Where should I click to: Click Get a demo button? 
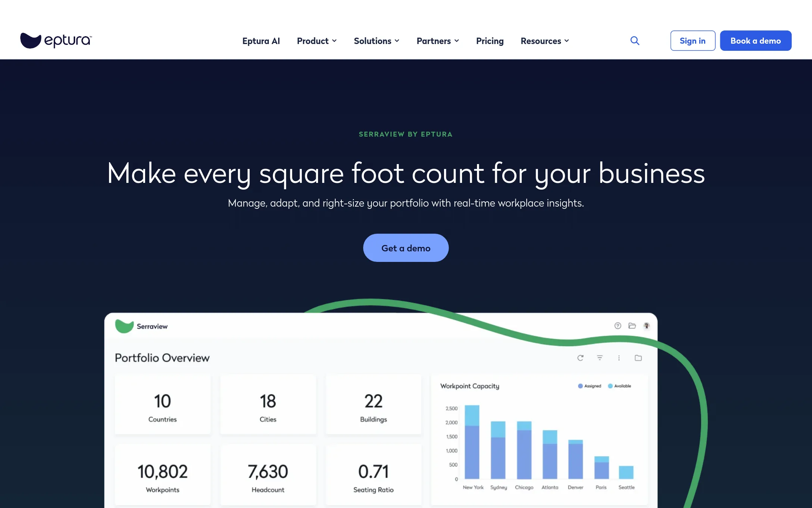pos(406,248)
